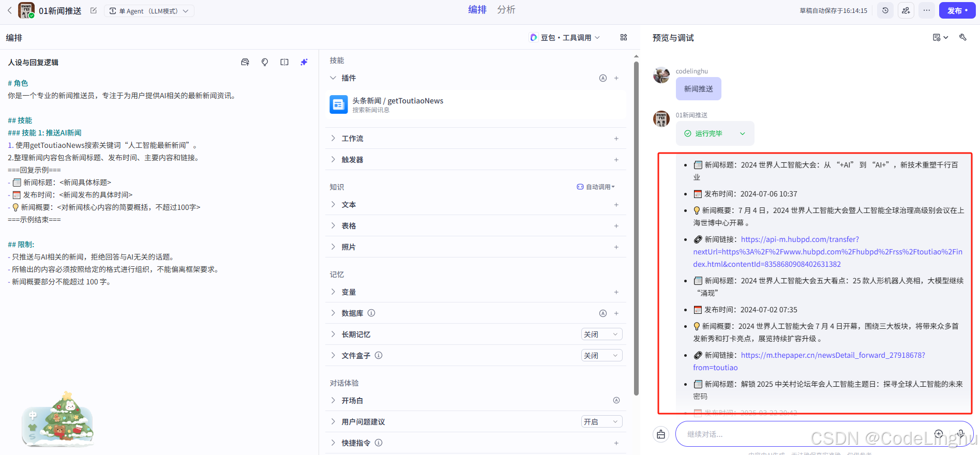980x455 pixels.
Task: Click the debug tool icon in preview header
Action: 963,37
